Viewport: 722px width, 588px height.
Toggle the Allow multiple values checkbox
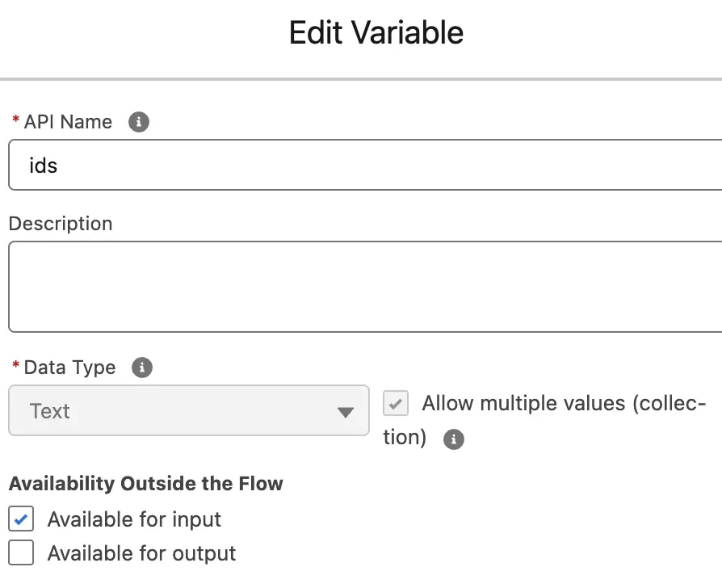[396, 403]
